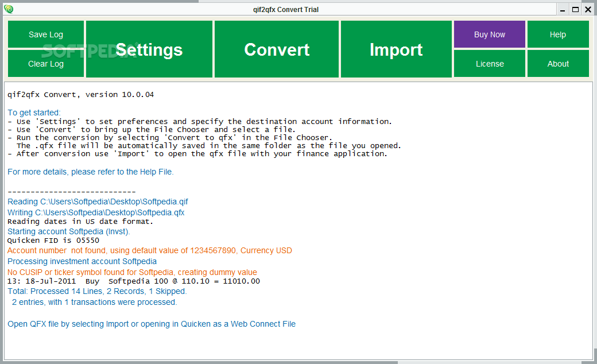Screen dimensions: 597x364
Task: Click the 'Quicken FID is 05550' line
Action: click(x=53, y=240)
